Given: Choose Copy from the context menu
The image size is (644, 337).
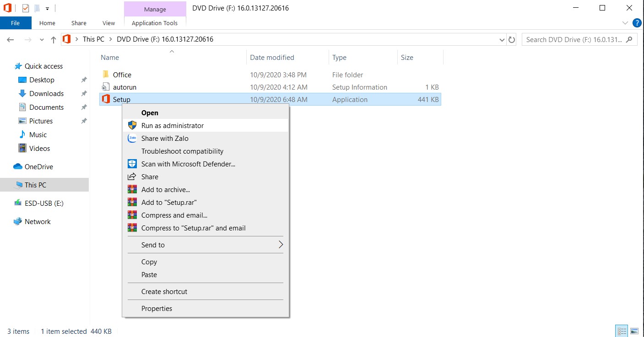Looking at the screenshot, I should point(206,262).
